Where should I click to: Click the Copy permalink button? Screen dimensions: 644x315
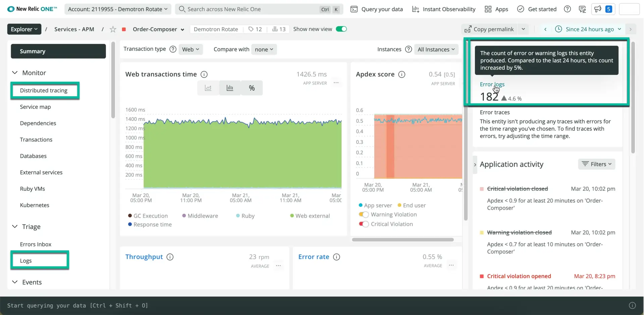489,29
